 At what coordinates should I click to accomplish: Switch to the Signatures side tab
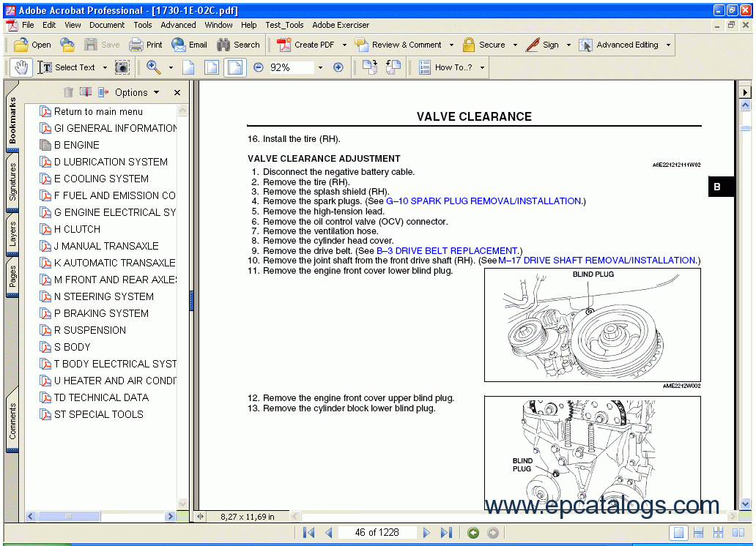[x=12, y=182]
